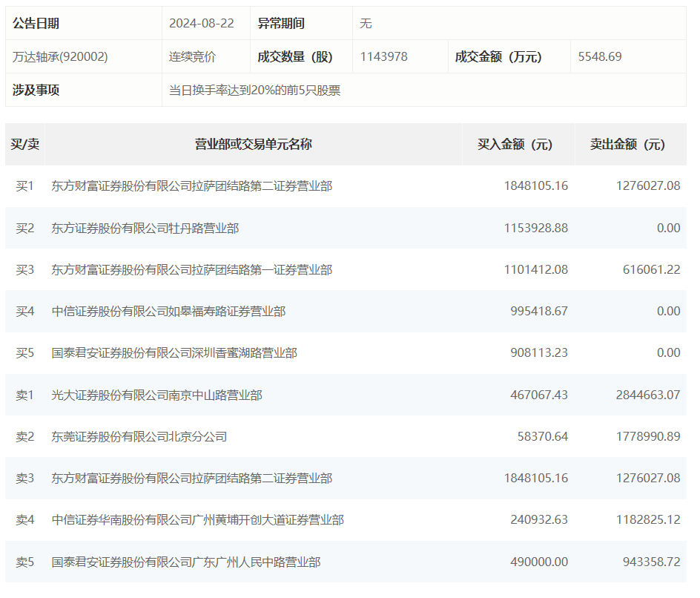Click the 成交金额 (万元) label

click(x=498, y=56)
